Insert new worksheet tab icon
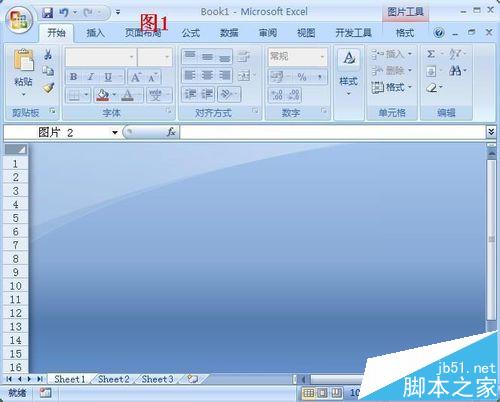The width and height of the screenshot is (500, 402). point(193,379)
